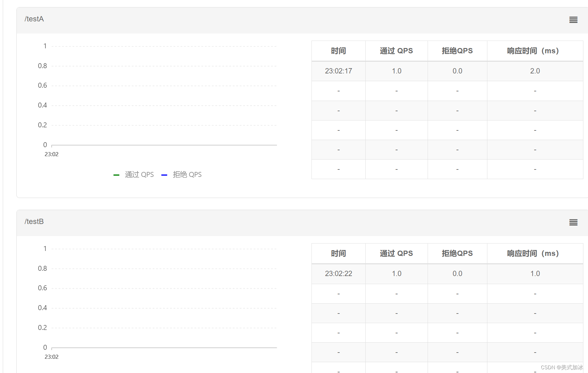Screen dimensions: 588x373
Task: Click the /testA panel title
Action: pos(34,19)
